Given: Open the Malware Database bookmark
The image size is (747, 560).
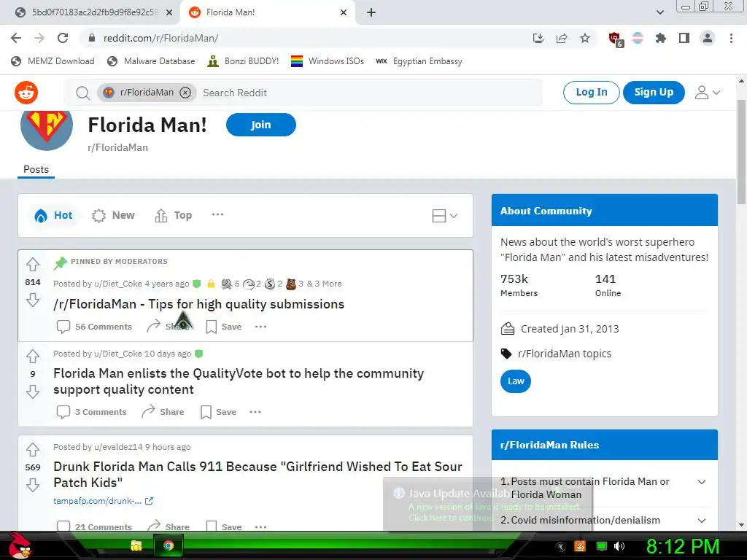Looking at the screenshot, I should (x=152, y=61).
